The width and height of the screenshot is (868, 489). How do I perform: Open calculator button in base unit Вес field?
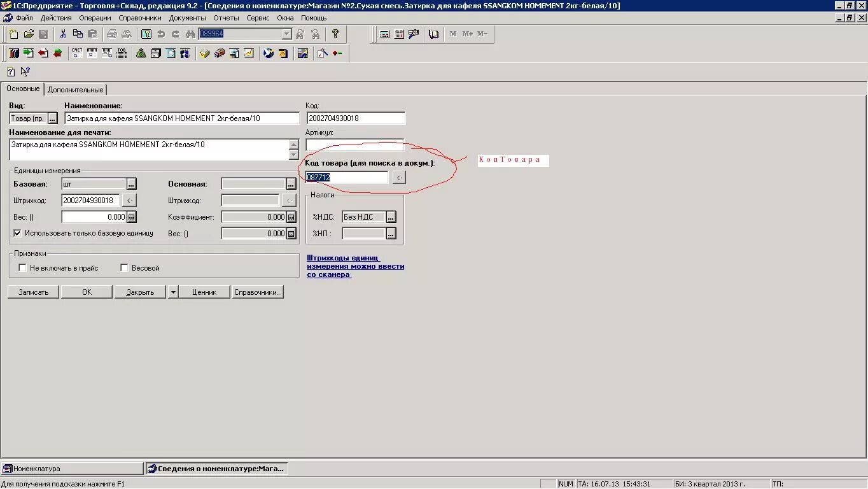[132, 217]
